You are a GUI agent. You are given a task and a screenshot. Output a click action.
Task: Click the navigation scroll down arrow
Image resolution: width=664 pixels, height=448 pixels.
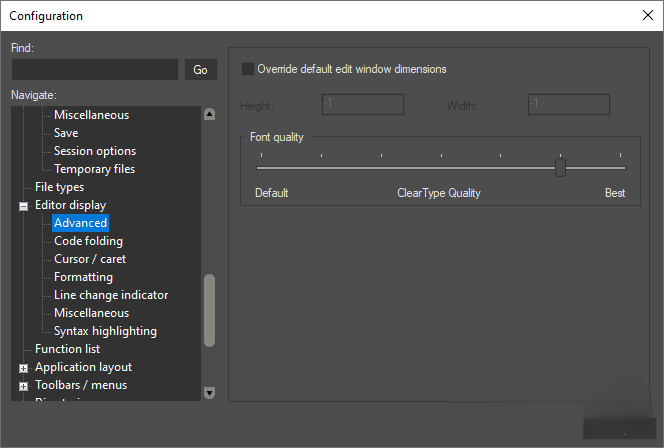tap(209, 393)
